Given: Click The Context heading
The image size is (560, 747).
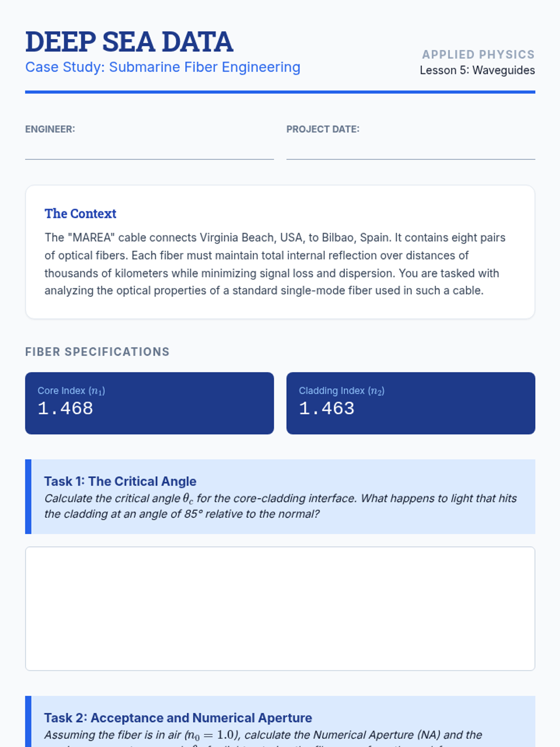Looking at the screenshot, I should (x=80, y=214).
